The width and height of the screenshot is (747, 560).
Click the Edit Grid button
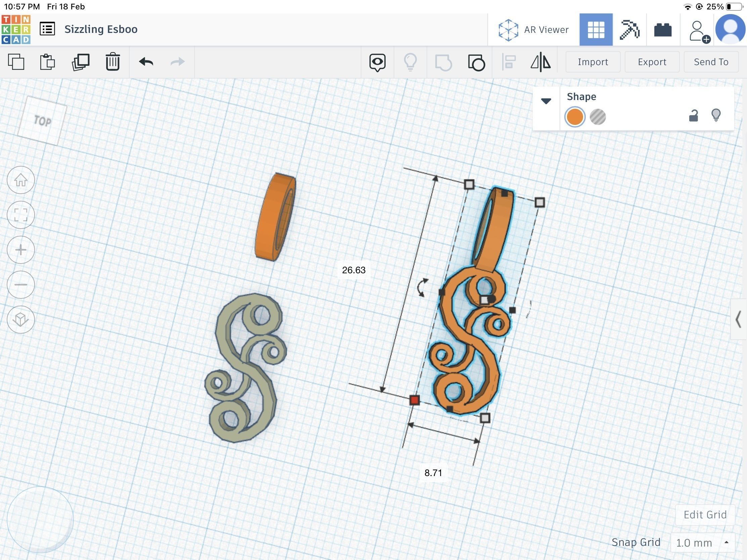pos(705,515)
